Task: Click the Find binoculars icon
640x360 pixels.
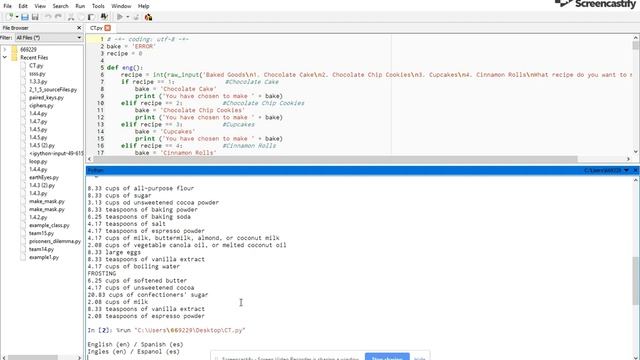Action: [104, 17]
